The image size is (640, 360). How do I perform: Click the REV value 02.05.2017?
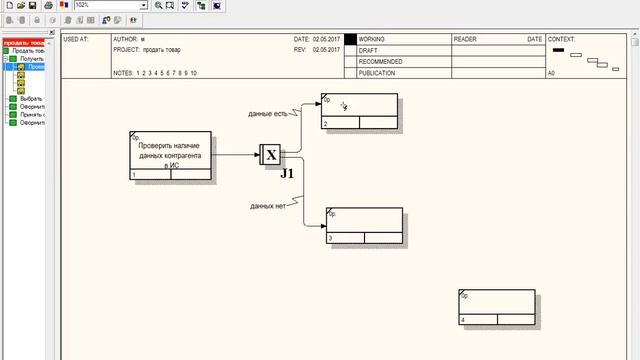327,50
